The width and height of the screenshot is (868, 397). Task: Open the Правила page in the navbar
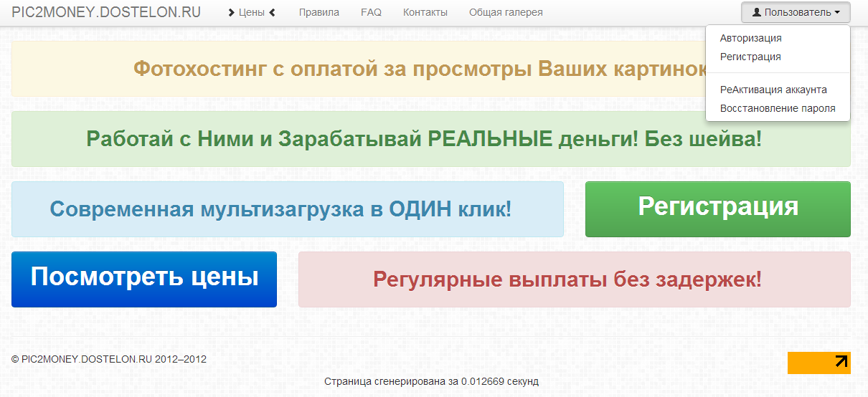[319, 12]
